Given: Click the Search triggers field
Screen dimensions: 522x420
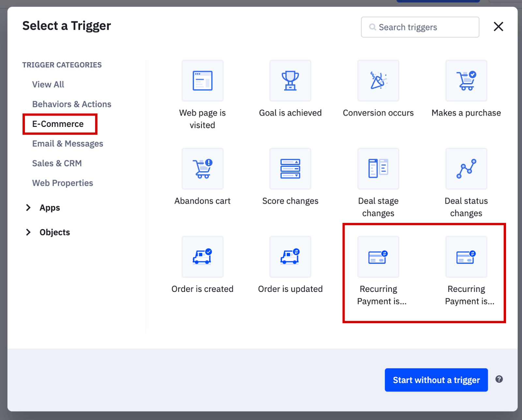Looking at the screenshot, I should pyautogui.click(x=420, y=27).
